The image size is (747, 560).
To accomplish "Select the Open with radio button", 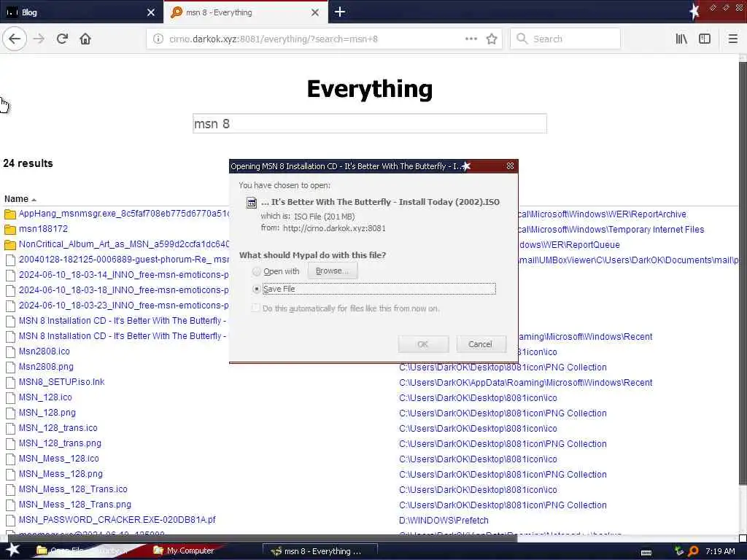I will (256, 271).
